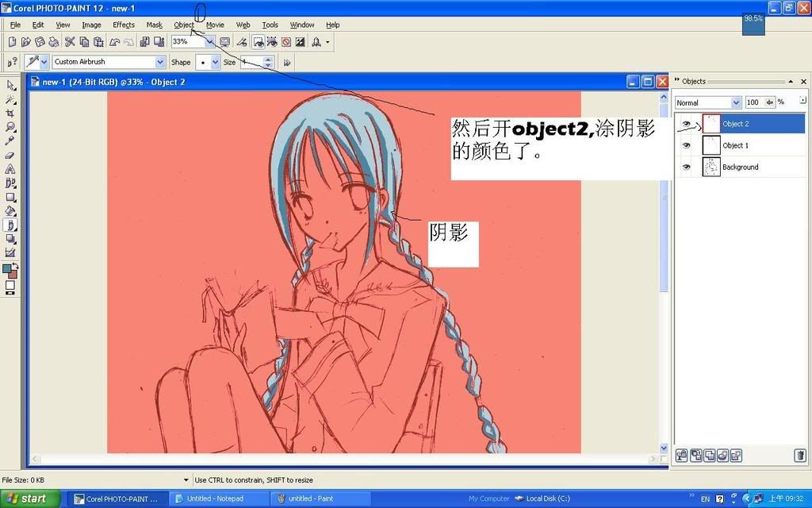The image size is (812, 508).
Task: Expand the brush category picker dropdown
Action: 44,62
